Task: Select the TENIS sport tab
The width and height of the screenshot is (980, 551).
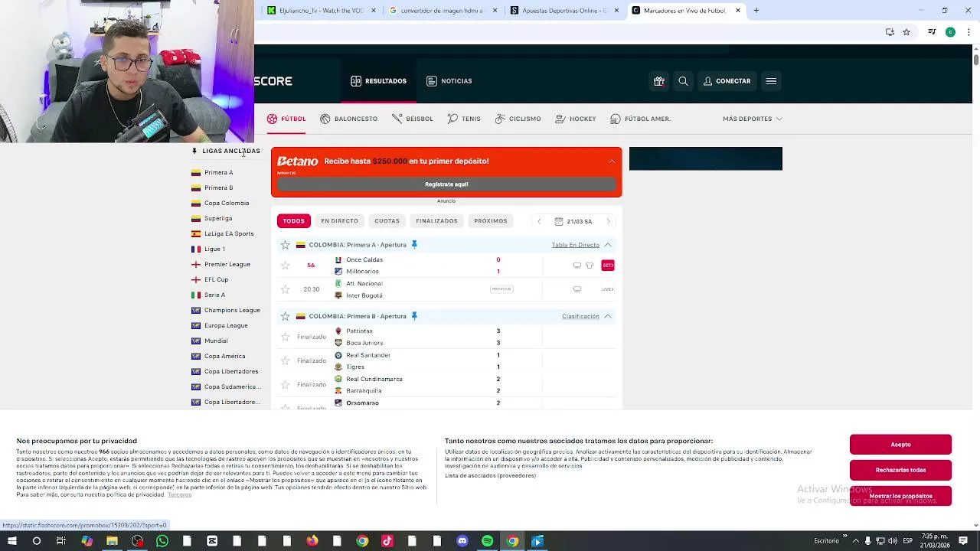Action: tap(464, 119)
